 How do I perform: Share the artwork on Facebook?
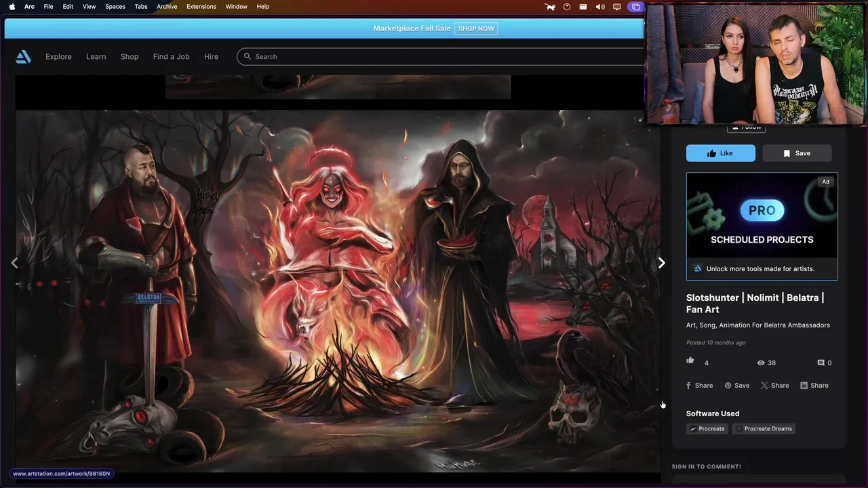(x=700, y=385)
